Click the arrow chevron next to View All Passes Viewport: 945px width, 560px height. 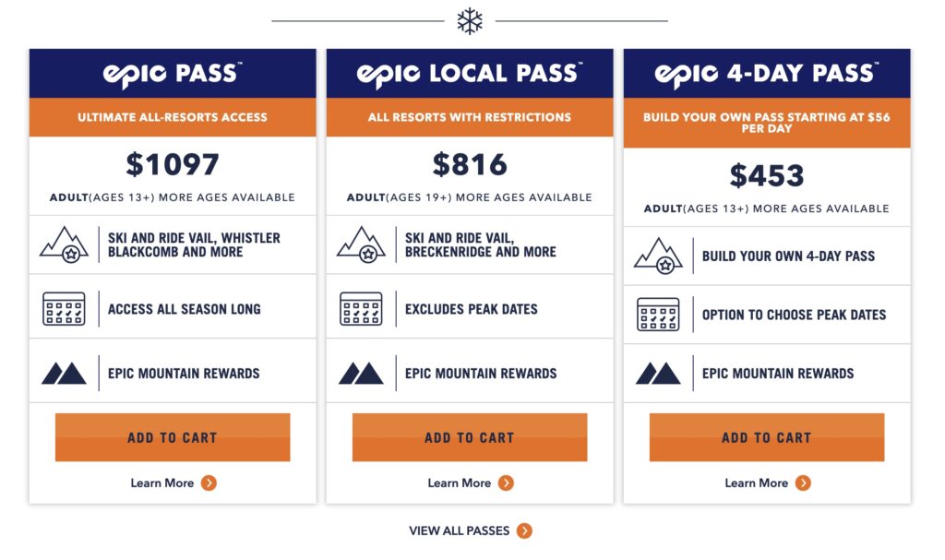coord(524,530)
